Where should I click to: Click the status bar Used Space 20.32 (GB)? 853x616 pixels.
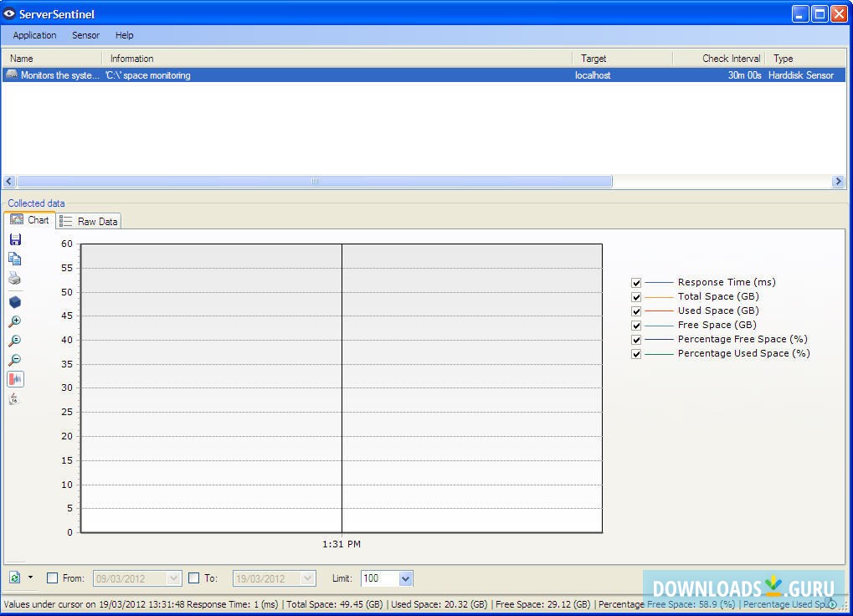[439, 604]
